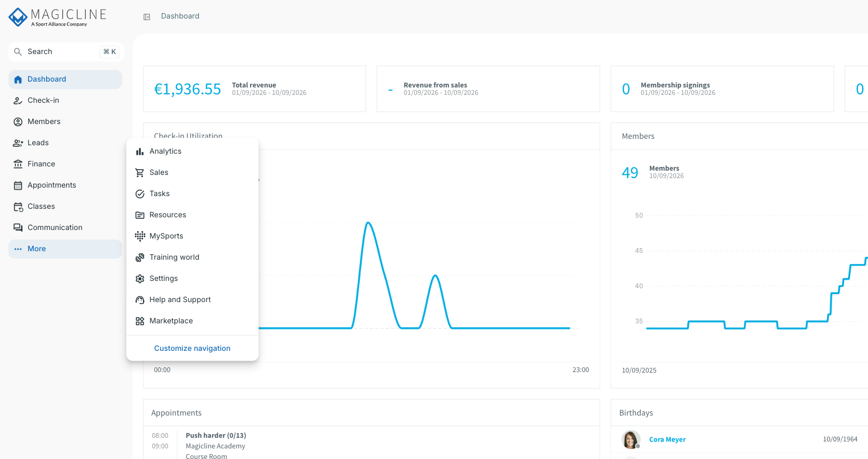Image resolution: width=868 pixels, height=459 pixels.
Task: Click the Total revenue €1,936.55 value
Action: [x=188, y=89]
